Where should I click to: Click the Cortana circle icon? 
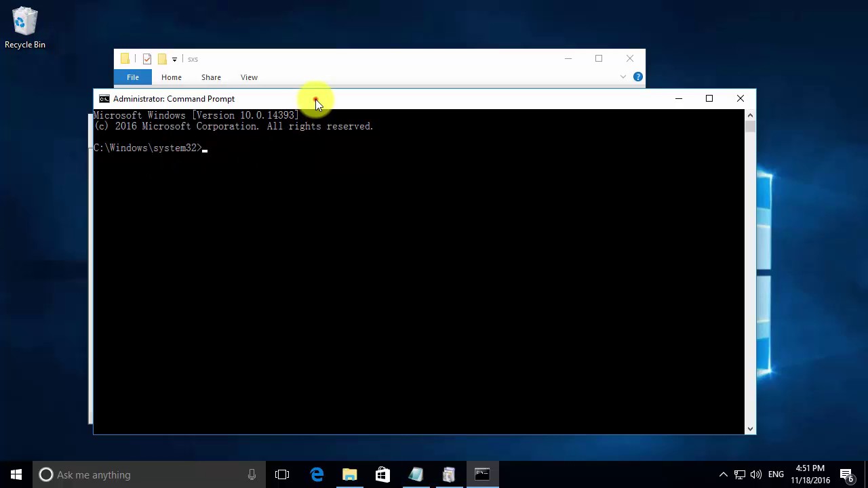[x=45, y=474]
